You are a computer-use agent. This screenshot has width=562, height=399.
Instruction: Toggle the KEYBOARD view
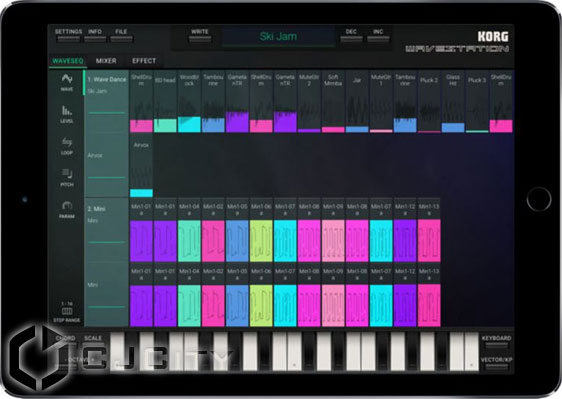496,341
